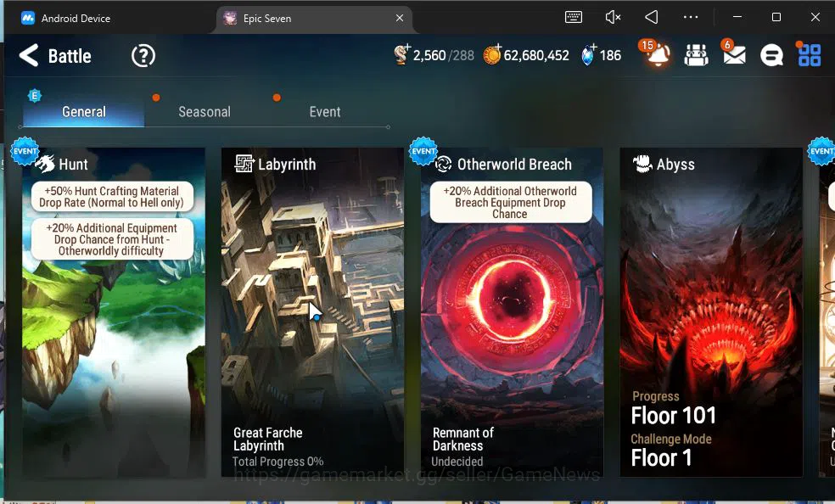Click Progress Floor 101 text
The width and height of the screenshot is (835, 504).
(x=674, y=409)
